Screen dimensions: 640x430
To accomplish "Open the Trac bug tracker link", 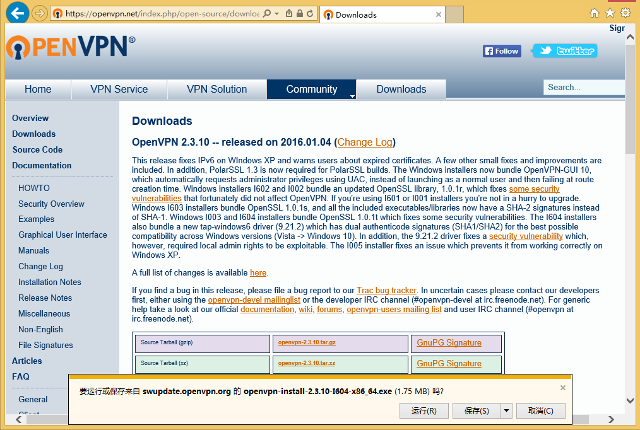I will (387, 290).
